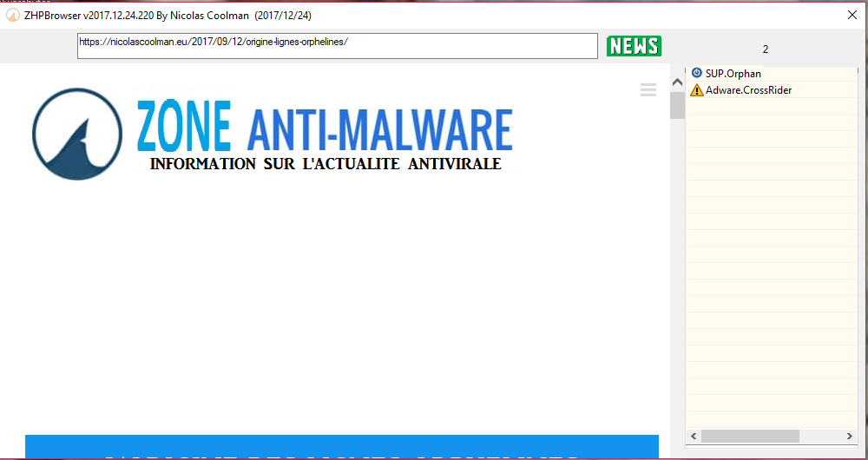Click the INFORMATION SUR L'ACTUALITE ANTIVIRALE tagline
This screenshot has height=460, width=868.
[x=325, y=164]
